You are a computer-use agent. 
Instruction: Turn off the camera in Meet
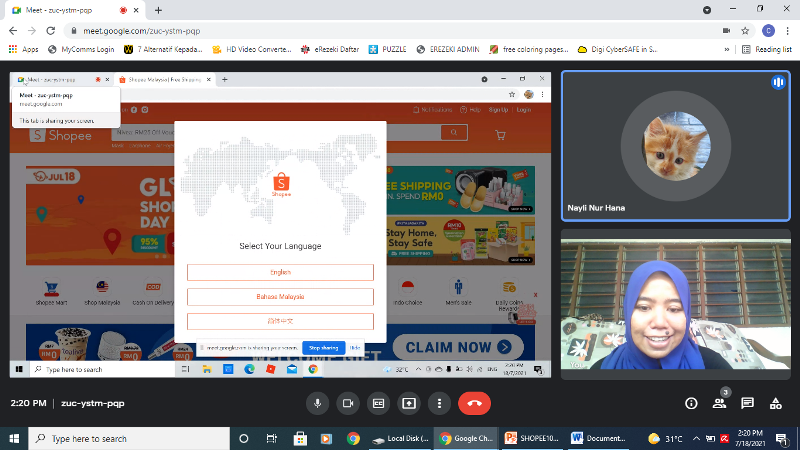click(348, 403)
